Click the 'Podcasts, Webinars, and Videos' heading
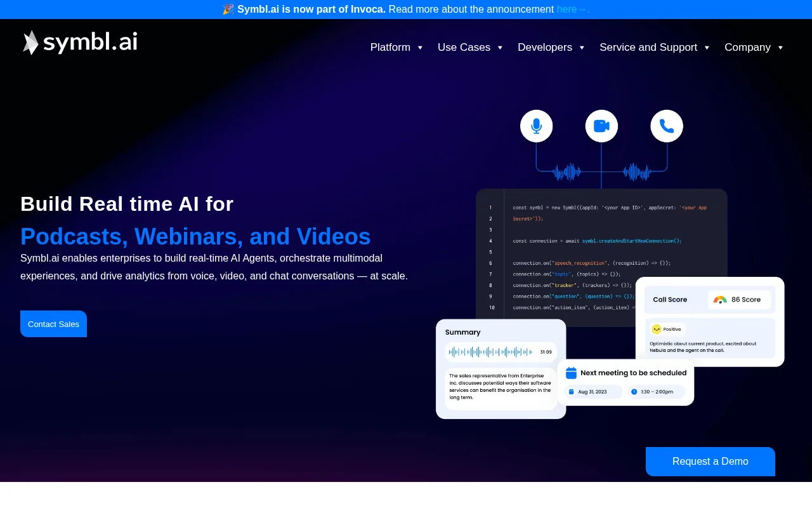Screen dimensions: 812x508 pyautogui.click(x=195, y=236)
